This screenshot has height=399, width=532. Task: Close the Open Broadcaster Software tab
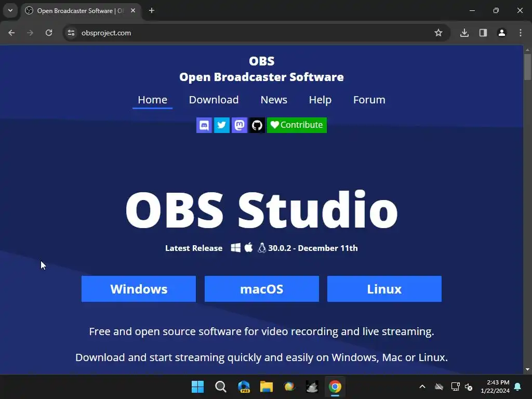133,11
